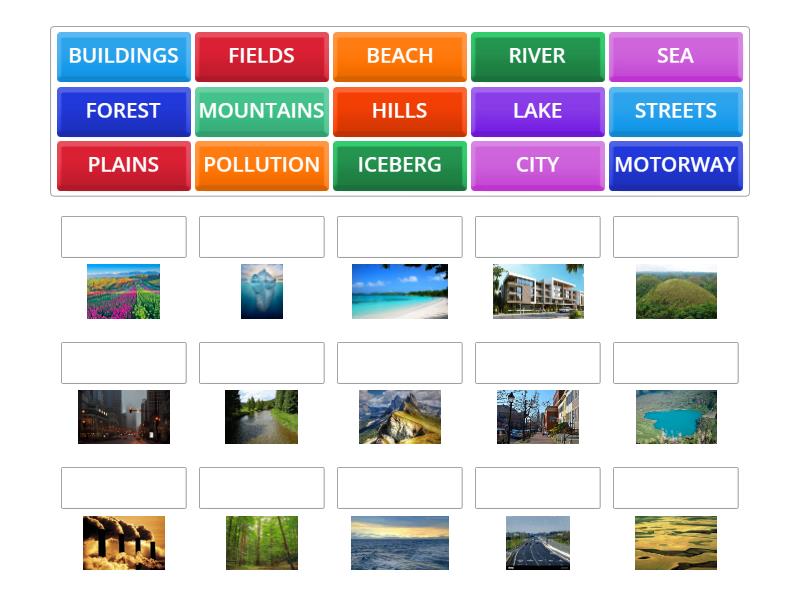Click the answer box above the purple flower fields
Image resolution: width=800 pixels, height=600 pixels.
pos(123,237)
